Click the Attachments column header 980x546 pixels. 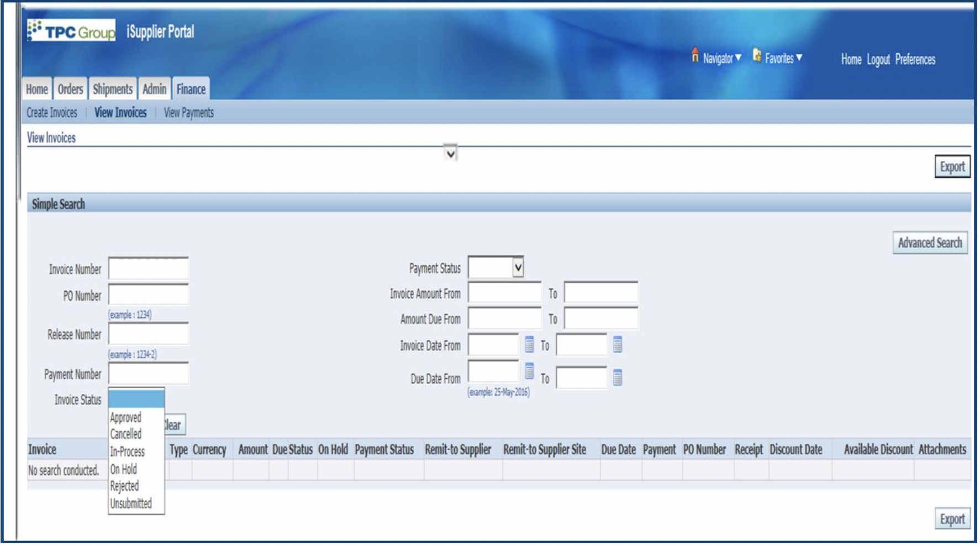(942, 449)
